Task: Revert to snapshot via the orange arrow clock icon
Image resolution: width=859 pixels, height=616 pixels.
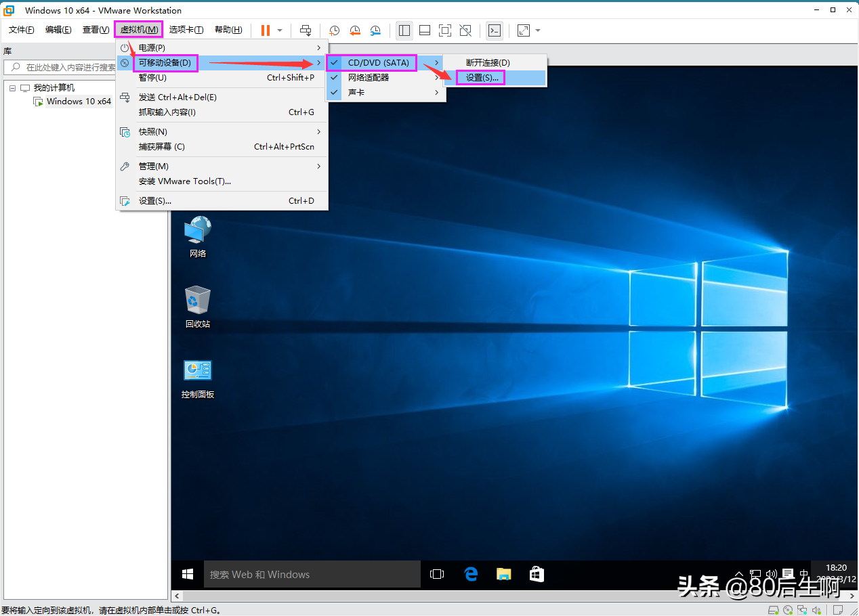Action: click(355, 30)
